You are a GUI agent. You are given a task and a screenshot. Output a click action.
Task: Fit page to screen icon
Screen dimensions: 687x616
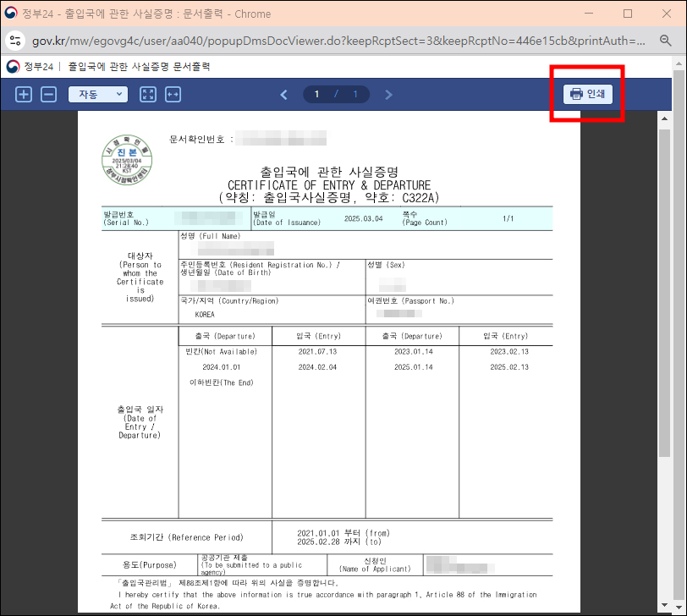(x=148, y=94)
